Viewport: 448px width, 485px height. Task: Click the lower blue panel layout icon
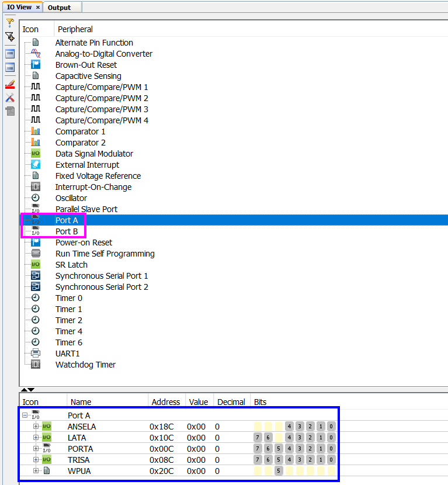(x=10, y=67)
